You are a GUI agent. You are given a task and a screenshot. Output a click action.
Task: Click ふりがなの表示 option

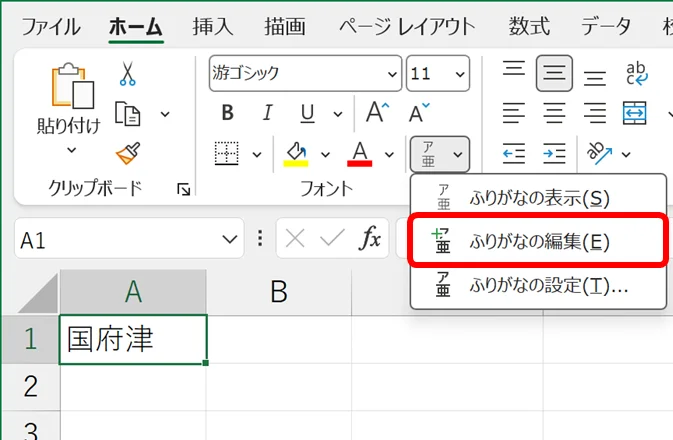(x=538, y=197)
